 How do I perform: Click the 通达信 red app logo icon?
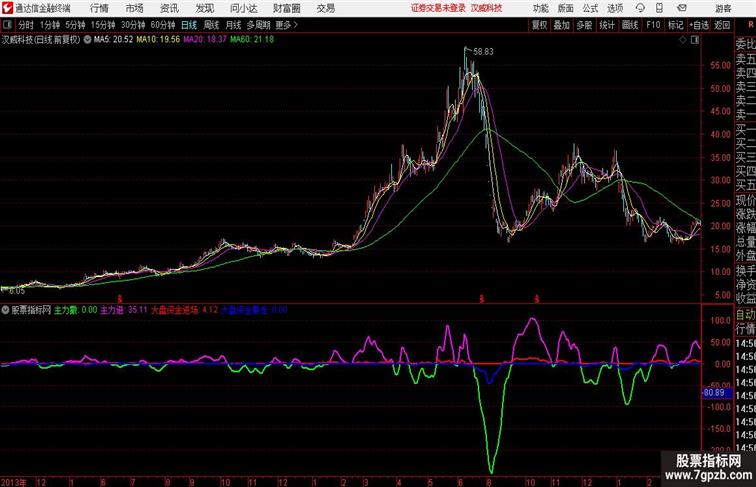point(7,8)
